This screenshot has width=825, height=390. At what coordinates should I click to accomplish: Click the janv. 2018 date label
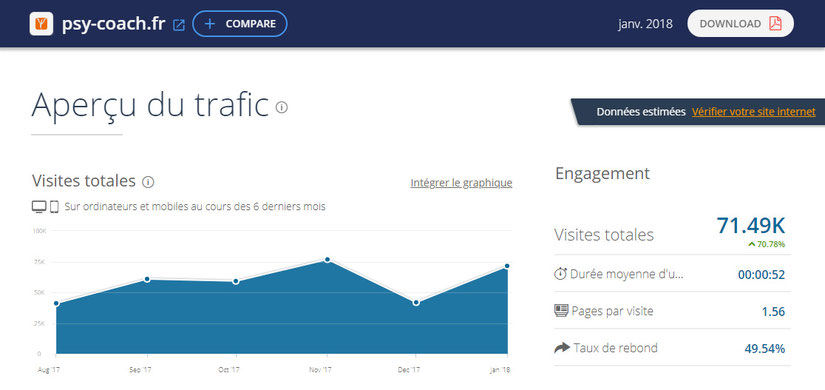coord(645,24)
